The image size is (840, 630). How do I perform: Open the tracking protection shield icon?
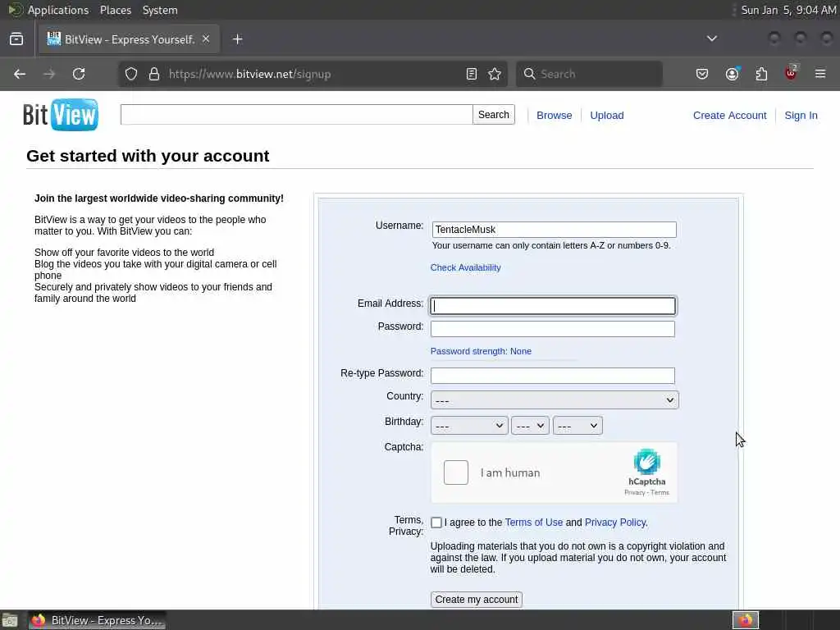[x=131, y=74]
